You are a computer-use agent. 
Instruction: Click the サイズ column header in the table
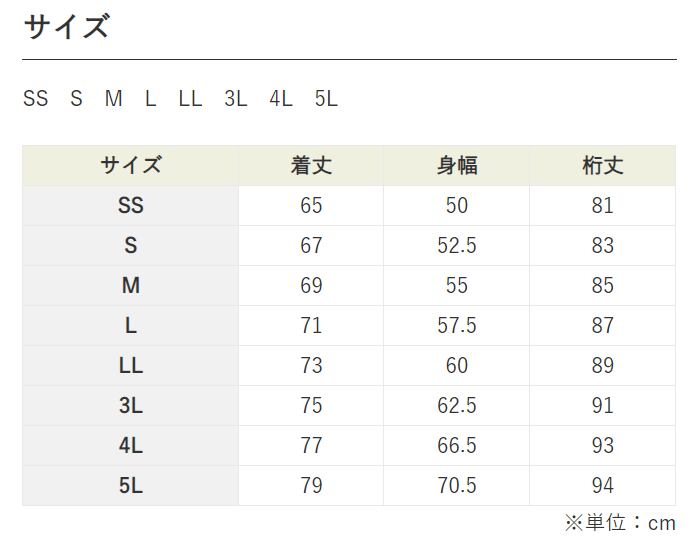131,166
